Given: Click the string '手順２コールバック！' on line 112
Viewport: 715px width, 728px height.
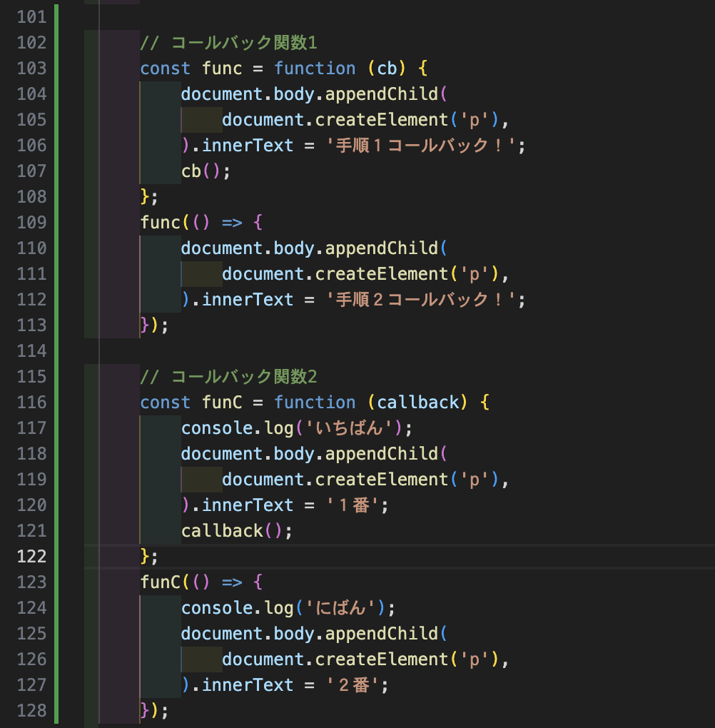Looking at the screenshot, I should 421,300.
